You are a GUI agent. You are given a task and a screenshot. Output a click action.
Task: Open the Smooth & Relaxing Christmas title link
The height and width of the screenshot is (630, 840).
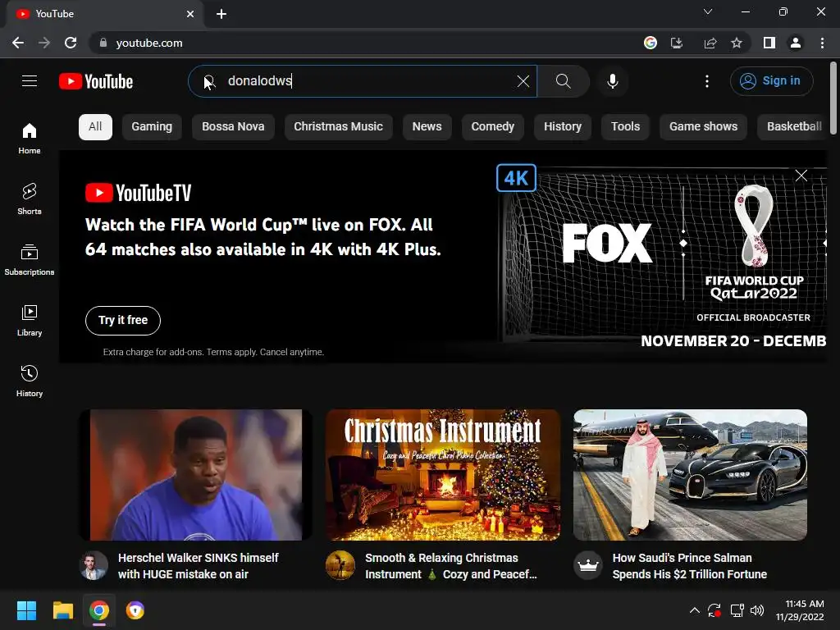pyautogui.click(x=451, y=566)
